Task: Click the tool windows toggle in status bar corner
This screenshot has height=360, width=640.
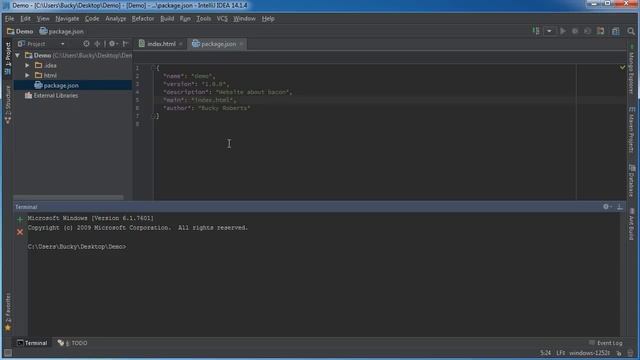Action: 8,353
